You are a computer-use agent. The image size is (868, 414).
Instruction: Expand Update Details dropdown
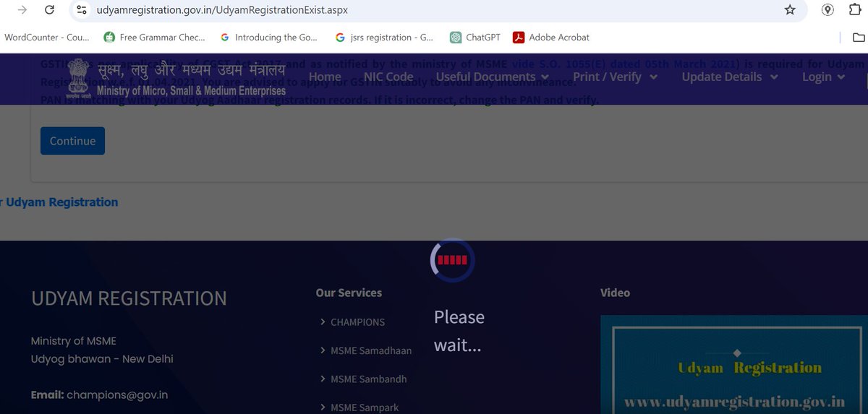(x=730, y=77)
